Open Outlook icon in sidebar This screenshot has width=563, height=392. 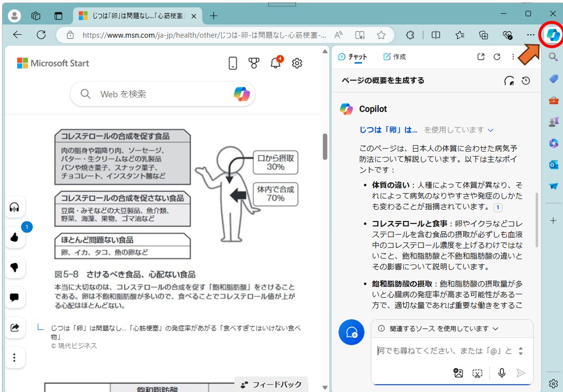point(553,165)
